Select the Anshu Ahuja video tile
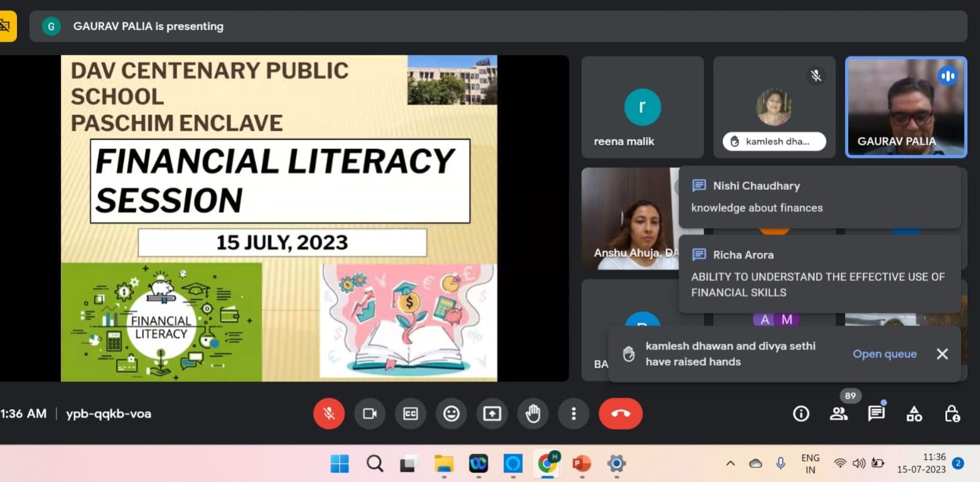The image size is (980, 482). pos(630,219)
